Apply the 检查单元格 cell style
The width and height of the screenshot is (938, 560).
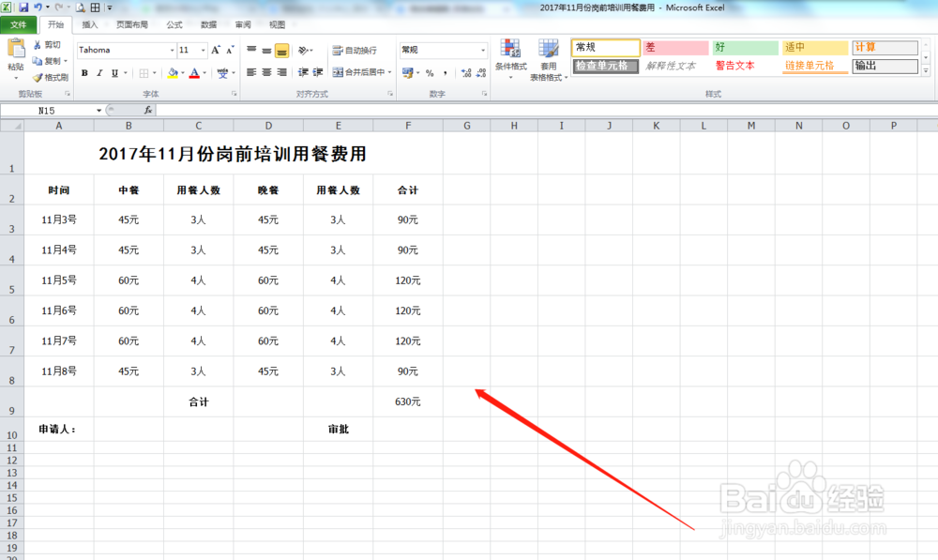607,67
